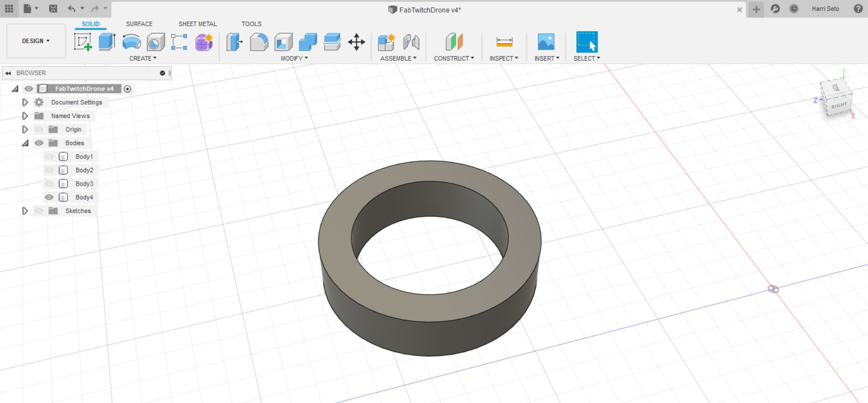Screen dimensions: 868x403
Task: Hide Body4 in the viewport
Action: click(49, 197)
